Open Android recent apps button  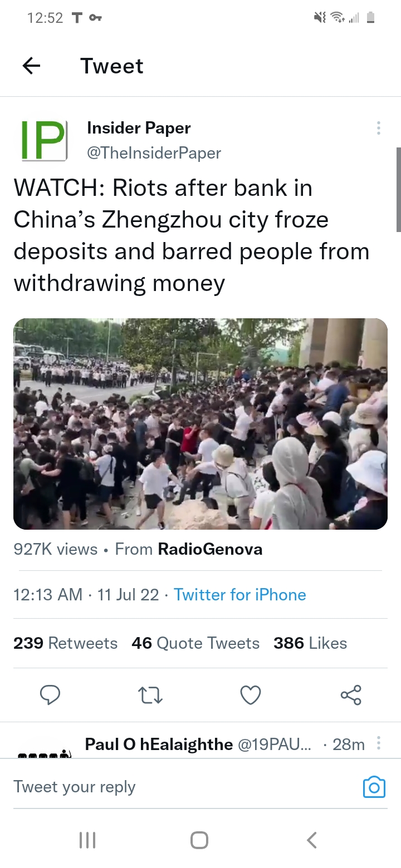click(x=87, y=840)
